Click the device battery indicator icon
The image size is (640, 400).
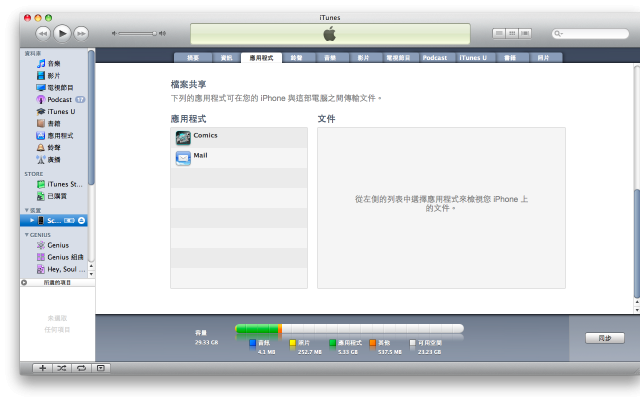[69, 220]
